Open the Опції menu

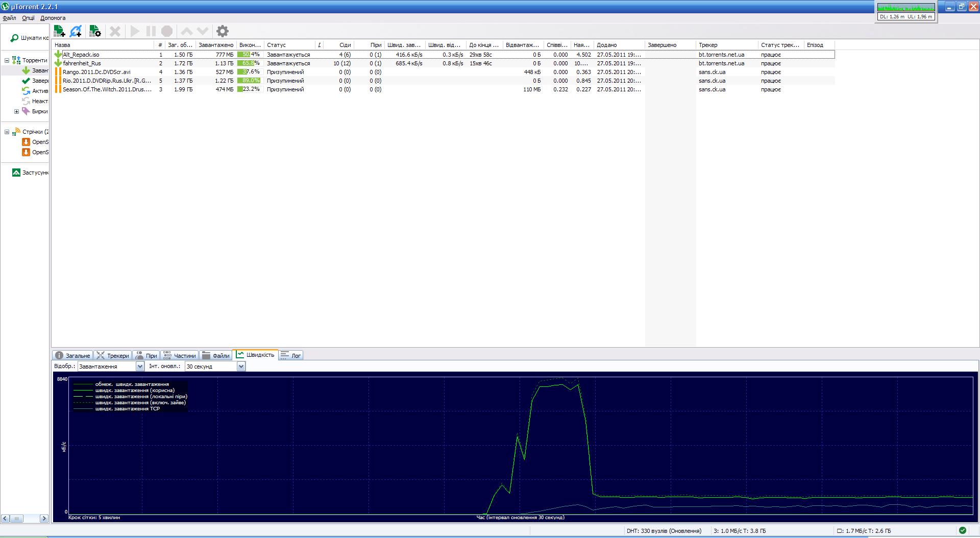28,18
